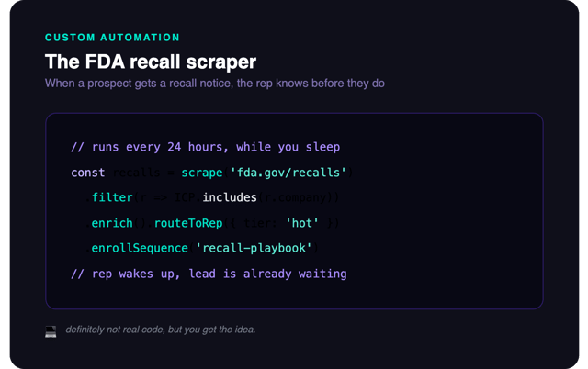Click the definitely not real code caption
Viewport: 588px width, 369px height.
(161, 330)
